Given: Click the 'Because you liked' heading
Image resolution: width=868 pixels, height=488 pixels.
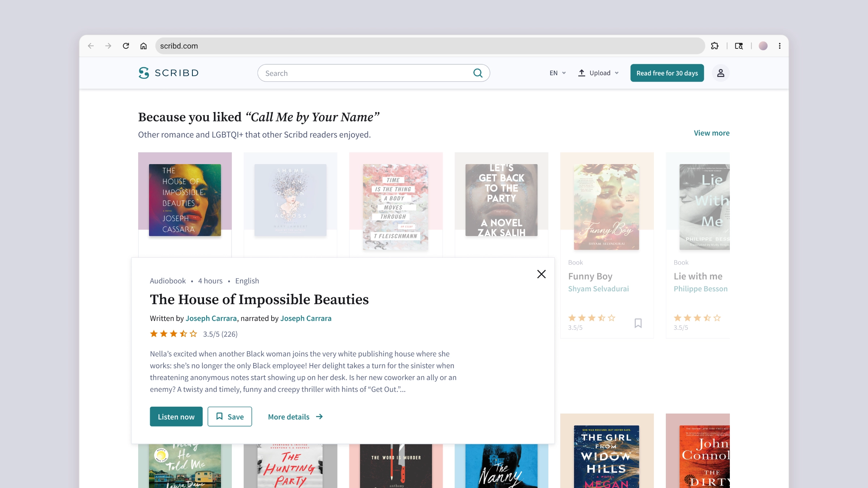Looking at the screenshot, I should click(x=259, y=117).
